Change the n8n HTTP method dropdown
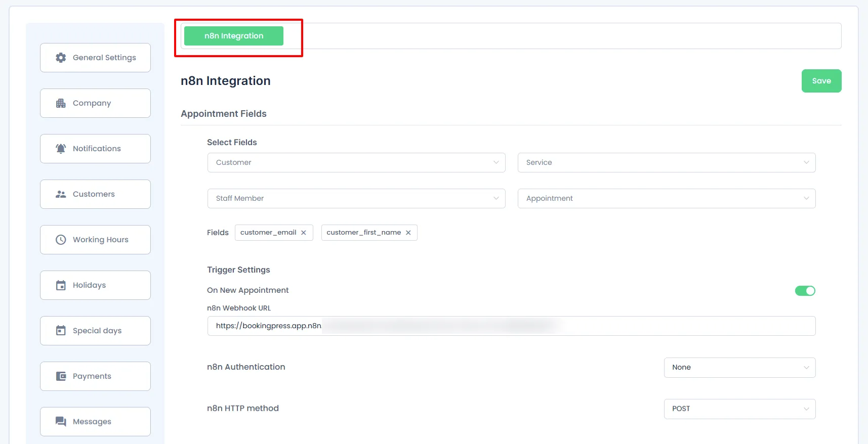Screen dimensions: 868x444 click(739, 409)
